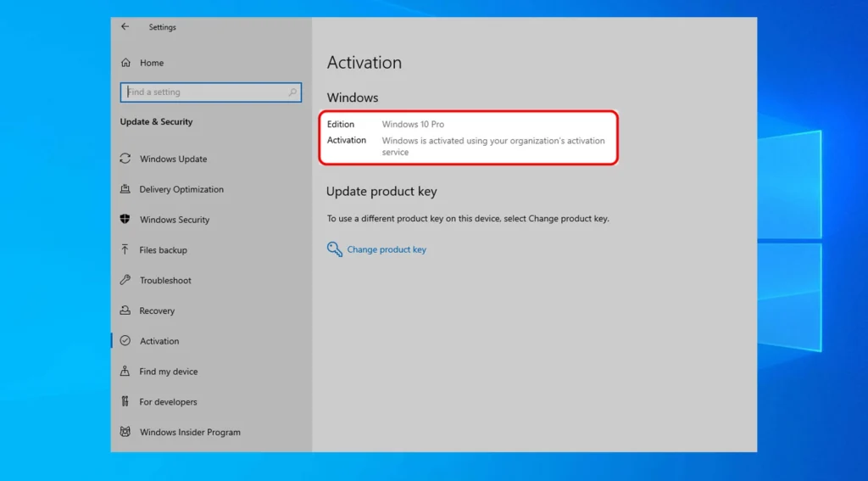
Task: Go to Home settings page
Action: (152, 63)
